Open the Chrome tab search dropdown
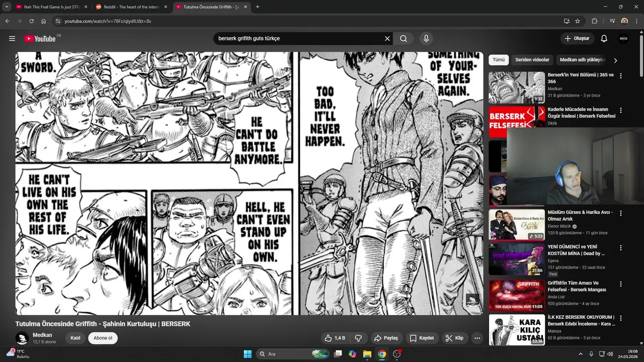This screenshot has height=362, width=644. pos(7,7)
